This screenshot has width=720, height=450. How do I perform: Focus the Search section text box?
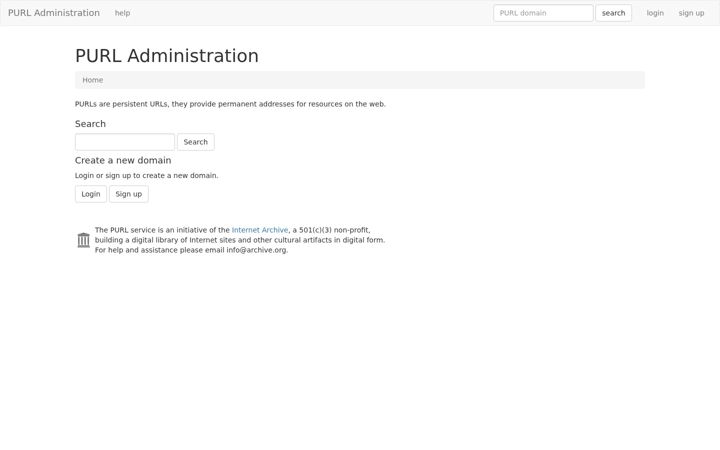click(x=124, y=142)
